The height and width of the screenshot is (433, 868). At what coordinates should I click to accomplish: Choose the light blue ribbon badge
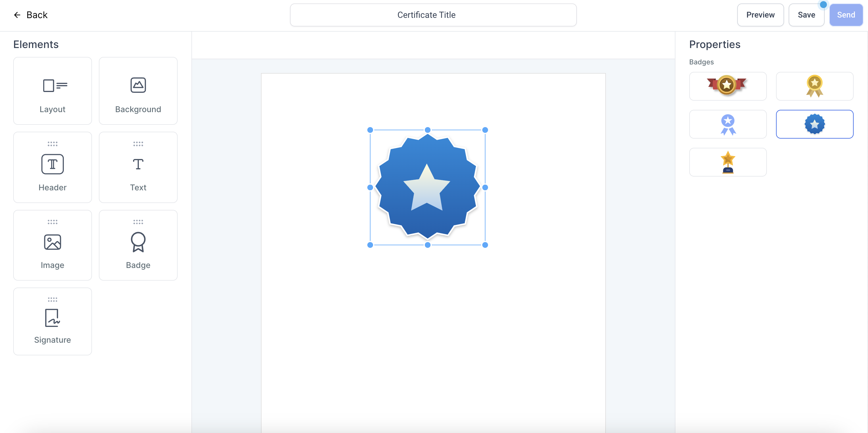[x=727, y=124]
